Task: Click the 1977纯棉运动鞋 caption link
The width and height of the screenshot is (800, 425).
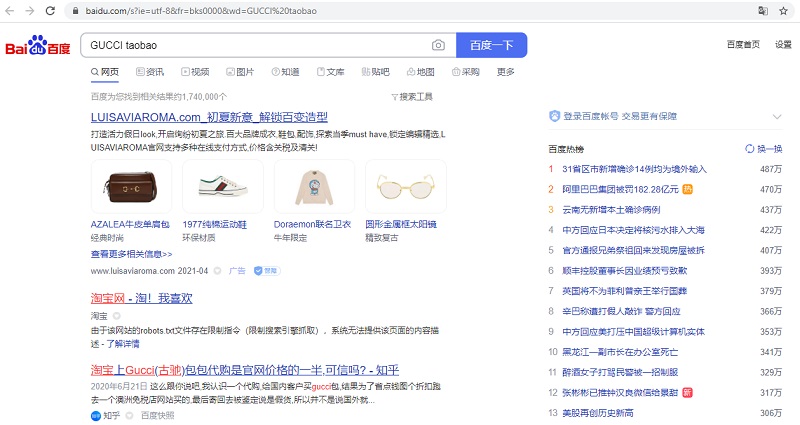Action: (215, 224)
